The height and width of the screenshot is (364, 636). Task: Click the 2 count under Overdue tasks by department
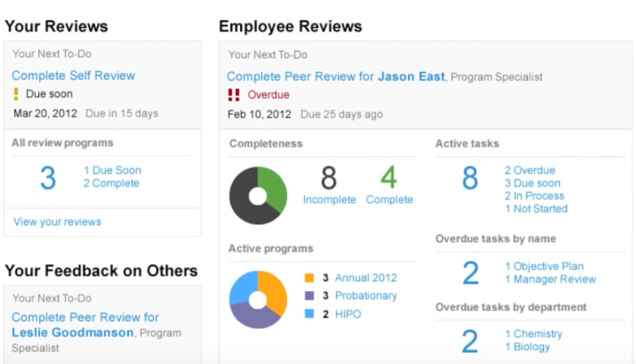(x=470, y=341)
